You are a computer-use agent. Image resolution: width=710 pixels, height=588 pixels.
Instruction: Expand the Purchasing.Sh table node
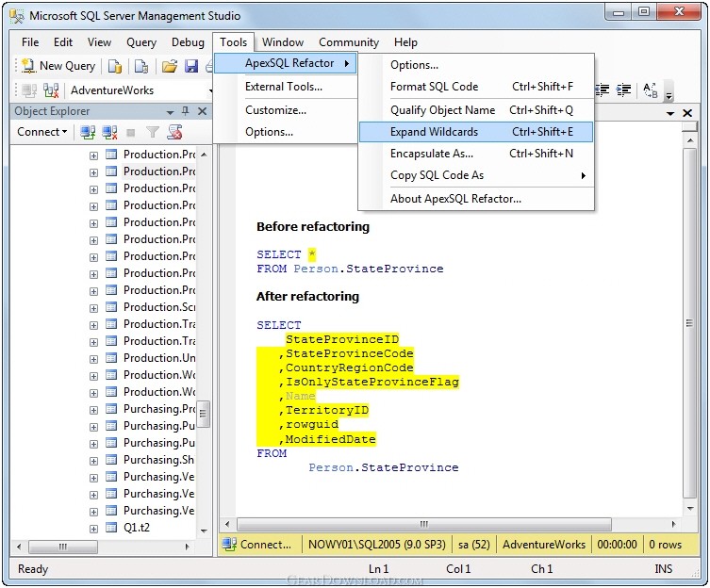[93, 461]
